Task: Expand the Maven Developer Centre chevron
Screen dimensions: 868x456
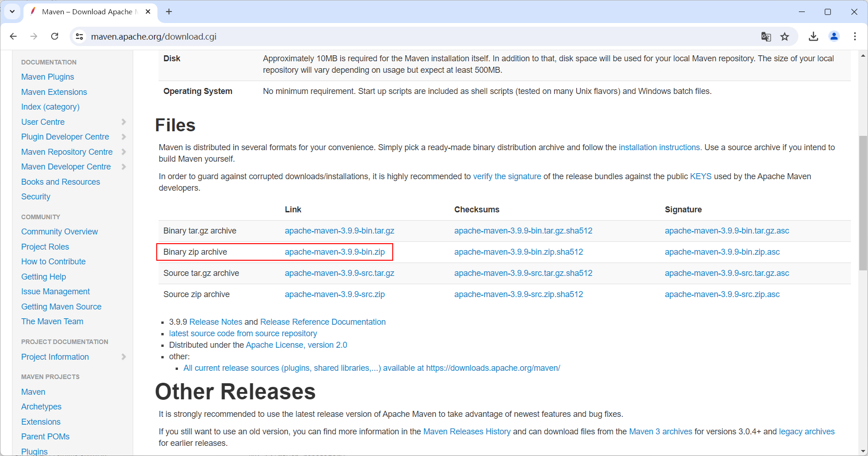Action: click(124, 167)
